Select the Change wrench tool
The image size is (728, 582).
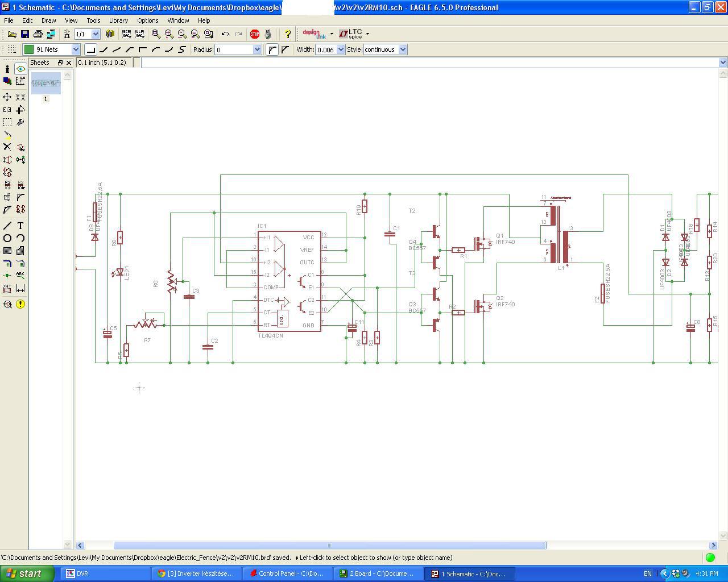coord(20,122)
